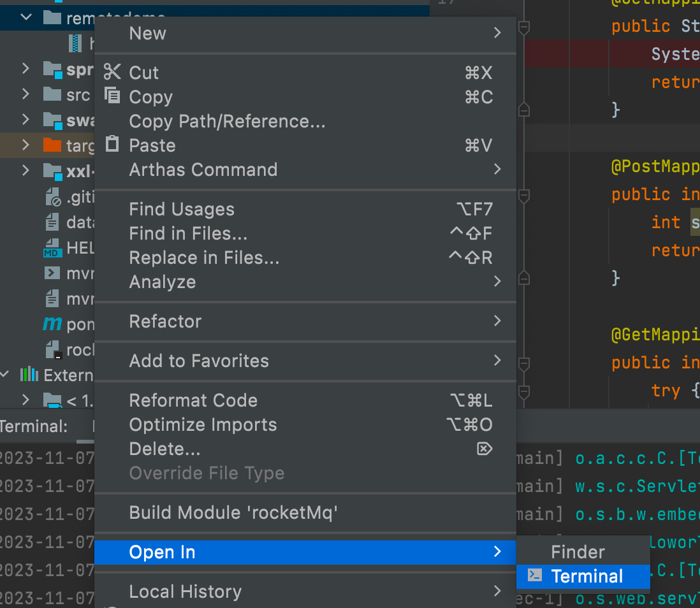This screenshot has width=700, height=608.
Task: Expand the New submenu arrow
Action: (x=497, y=33)
